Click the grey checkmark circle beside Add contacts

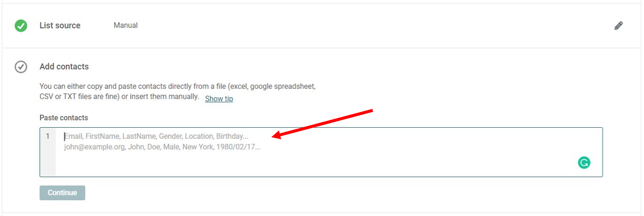click(21, 67)
